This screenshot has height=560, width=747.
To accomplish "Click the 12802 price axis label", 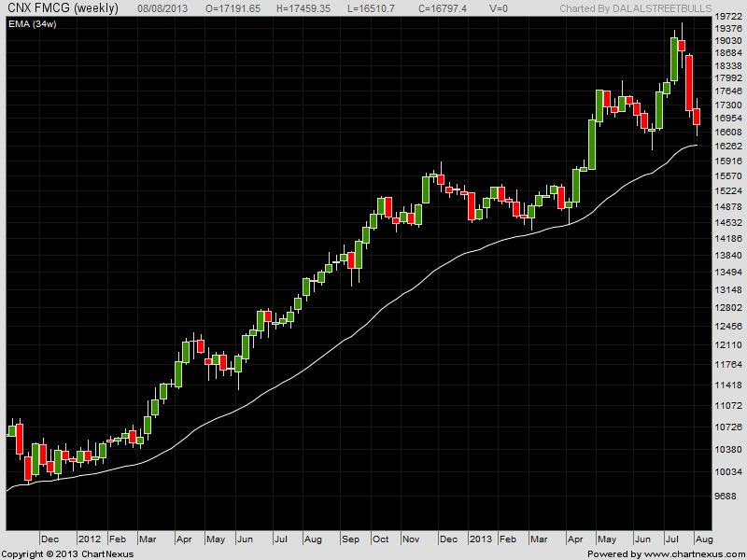I will coord(728,308).
